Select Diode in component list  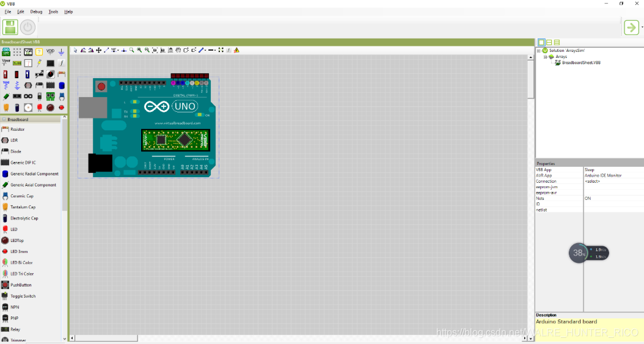16,152
